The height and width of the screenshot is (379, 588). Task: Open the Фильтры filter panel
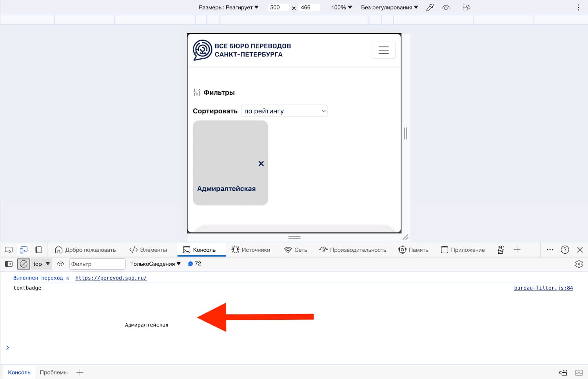214,92
